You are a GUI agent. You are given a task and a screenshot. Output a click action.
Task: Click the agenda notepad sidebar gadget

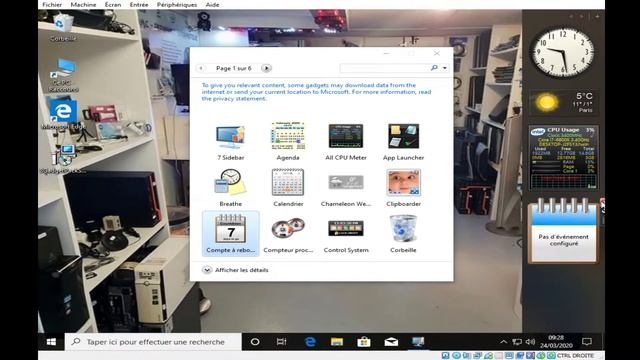tap(563, 231)
